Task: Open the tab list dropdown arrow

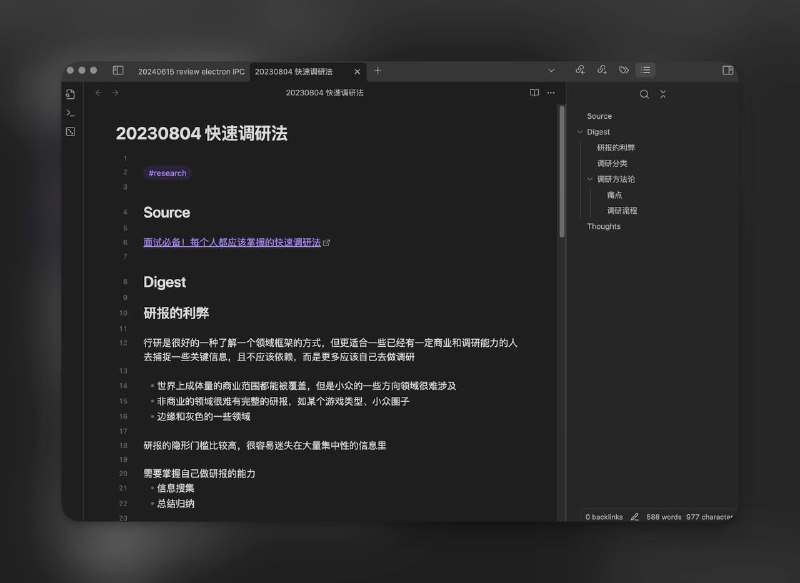Action: (x=552, y=70)
